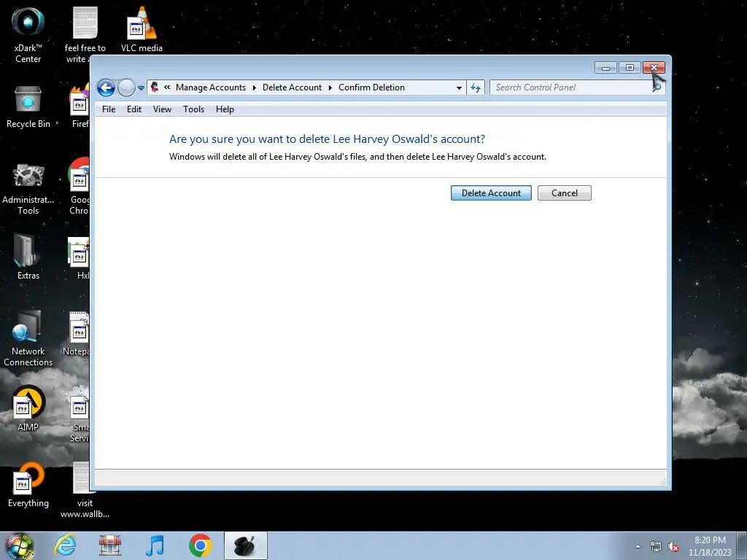
Task: Open the Edit menu
Action: [134, 109]
